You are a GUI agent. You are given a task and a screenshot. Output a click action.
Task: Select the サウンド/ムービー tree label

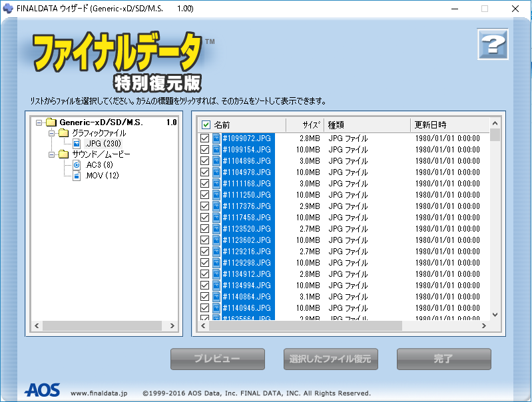click(x=101, y=154)
